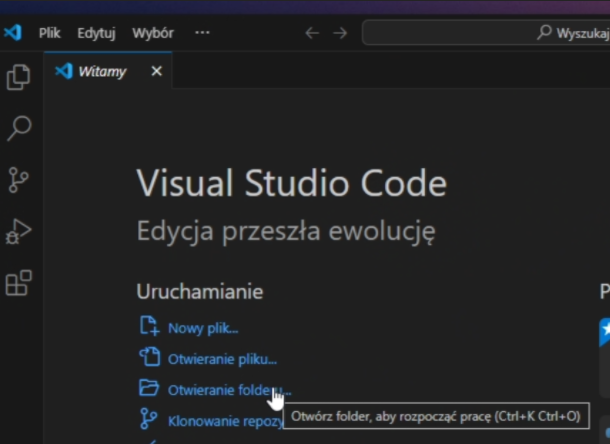
Task: Click the new file icon
Action: point(149,325)
